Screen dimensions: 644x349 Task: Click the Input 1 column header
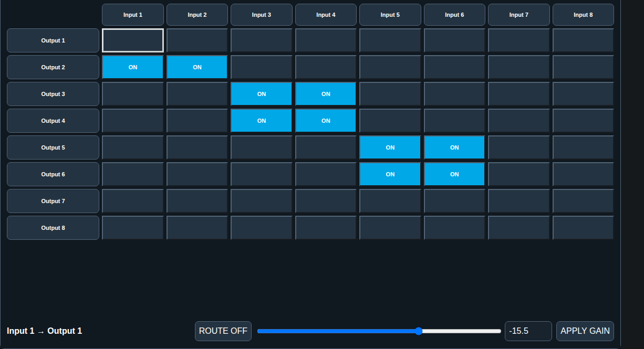(133, 15)
